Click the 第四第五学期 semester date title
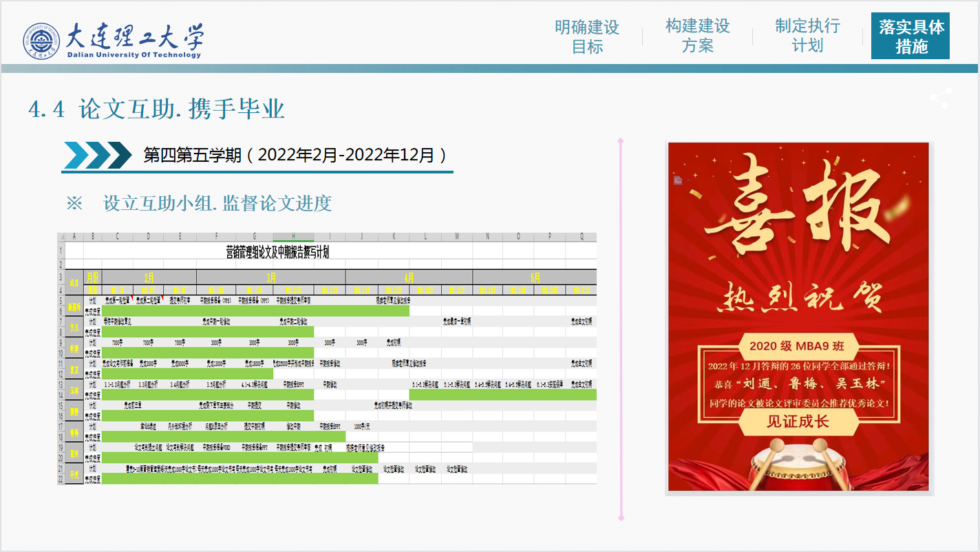This screenshot has width=980, height=552. [x=295, y=155]
